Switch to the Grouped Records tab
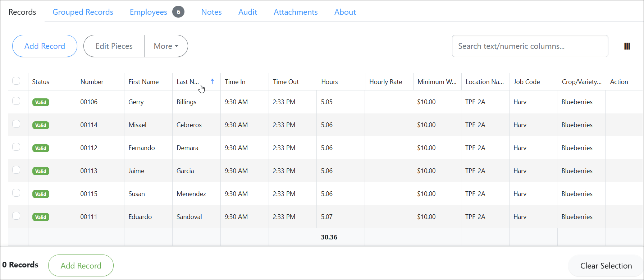 [x=83, y=12]
